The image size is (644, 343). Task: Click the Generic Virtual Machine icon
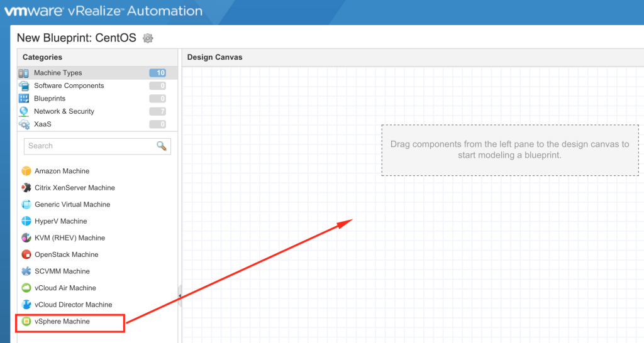[x=26, y=204]
